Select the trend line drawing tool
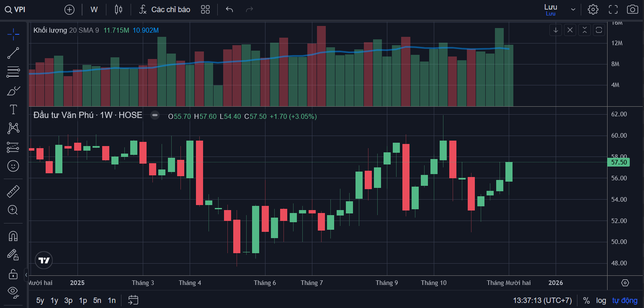This screenshot has height=308, width=644. (x=13, y=53)
